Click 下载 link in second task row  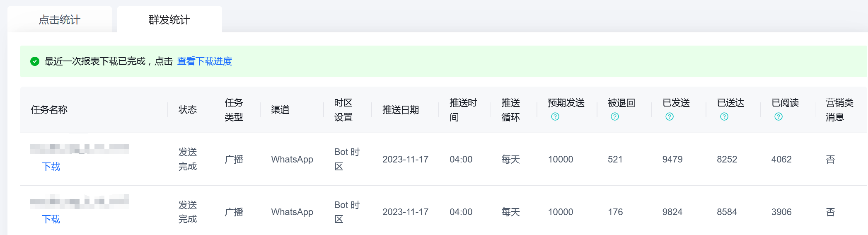[51, 219]
